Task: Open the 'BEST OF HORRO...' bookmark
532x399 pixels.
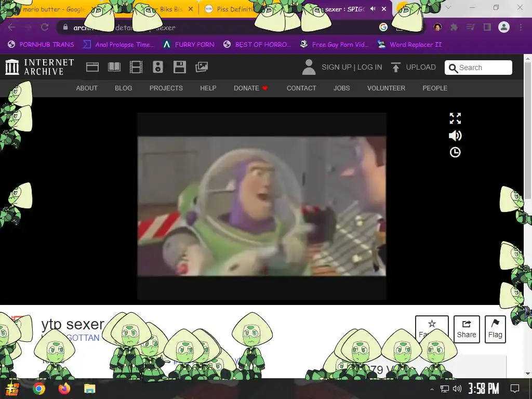Action: click(x=257, y=45)
